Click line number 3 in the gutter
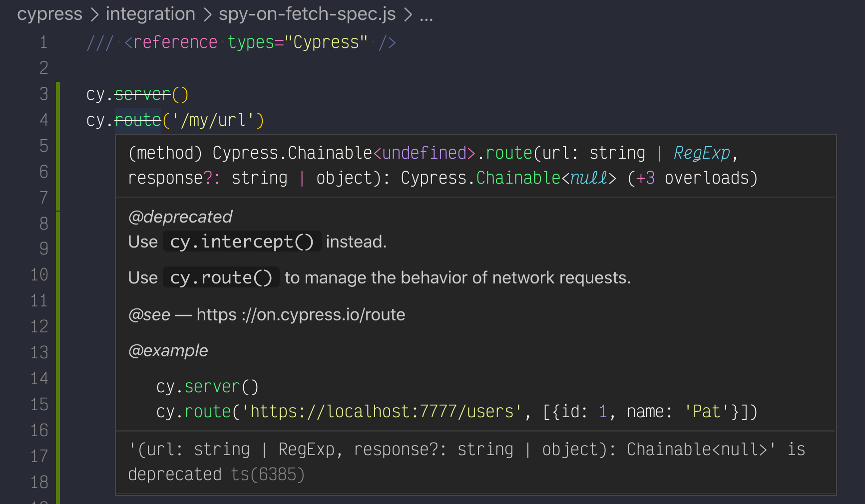 click(44, 94)
